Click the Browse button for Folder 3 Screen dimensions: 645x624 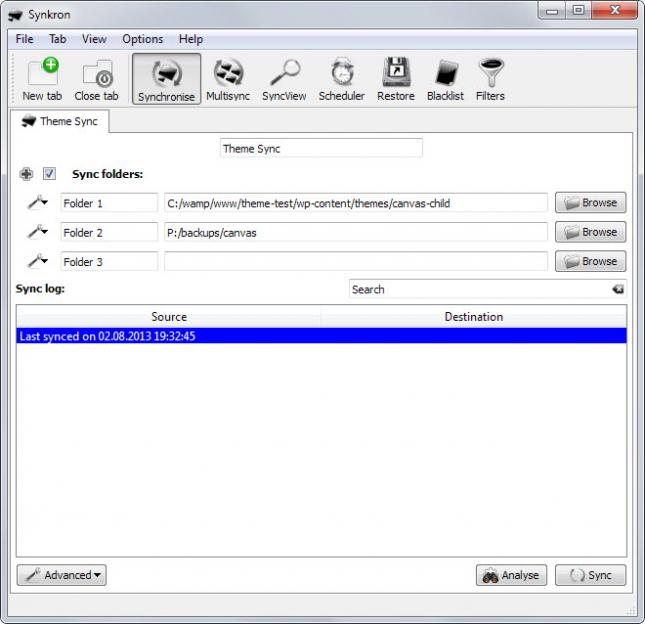click(x=590, y=261)
